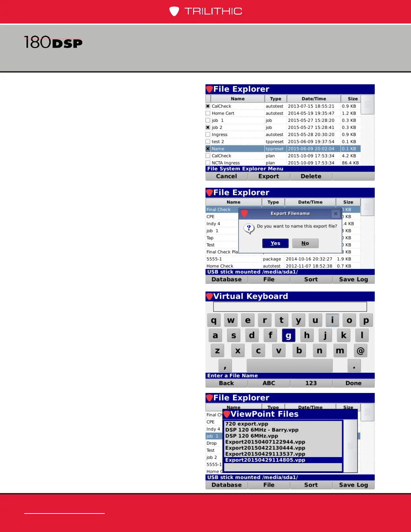The height and width of the screenshot is (532, 411).
Task: Click shield icon in ViewPoint Files title
Action: tap(227, 414)
